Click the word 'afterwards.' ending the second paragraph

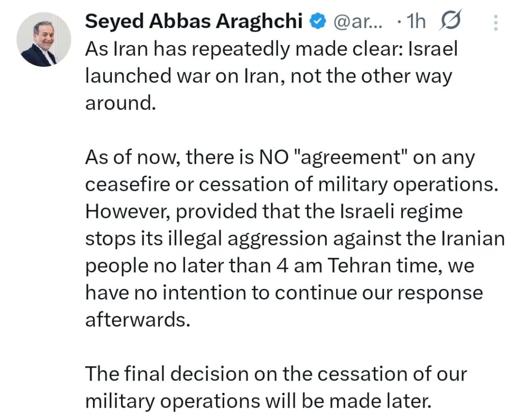[138, 319]
